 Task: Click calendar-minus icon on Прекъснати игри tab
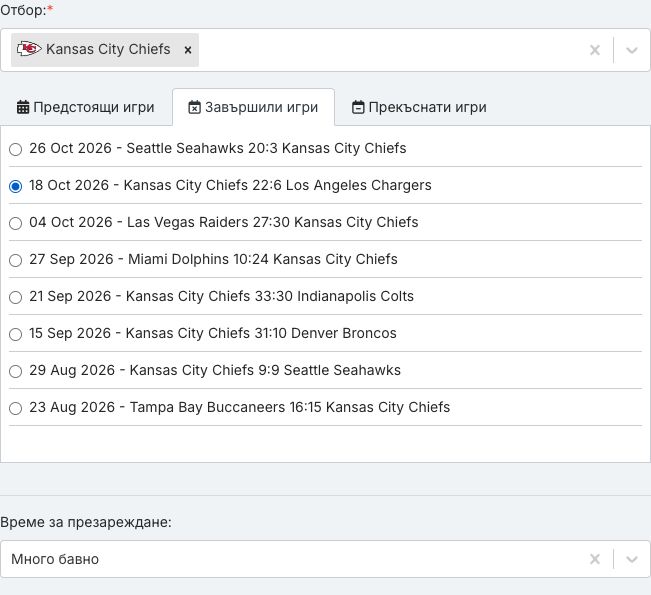click(358, 107)
